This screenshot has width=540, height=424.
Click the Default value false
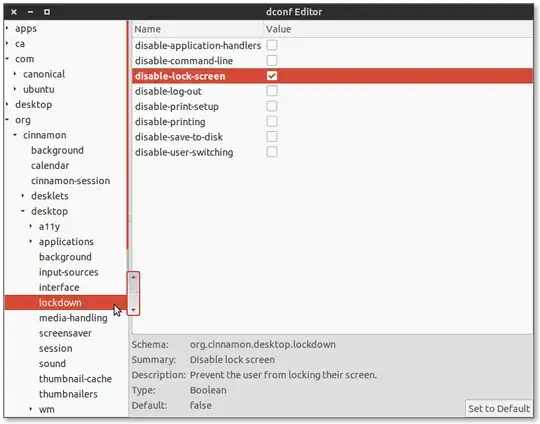pos(200,405)
